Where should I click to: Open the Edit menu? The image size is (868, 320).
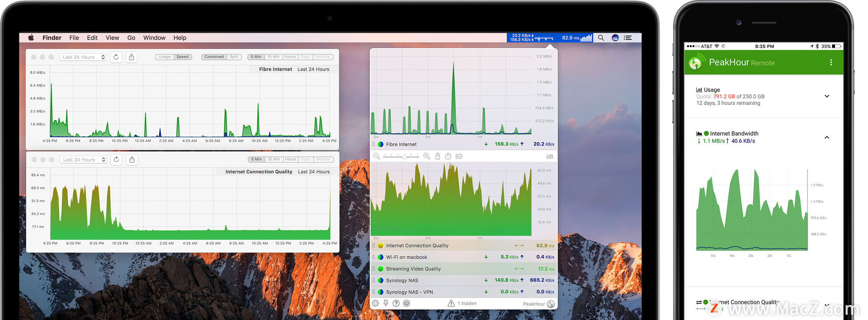coord(92,38)
